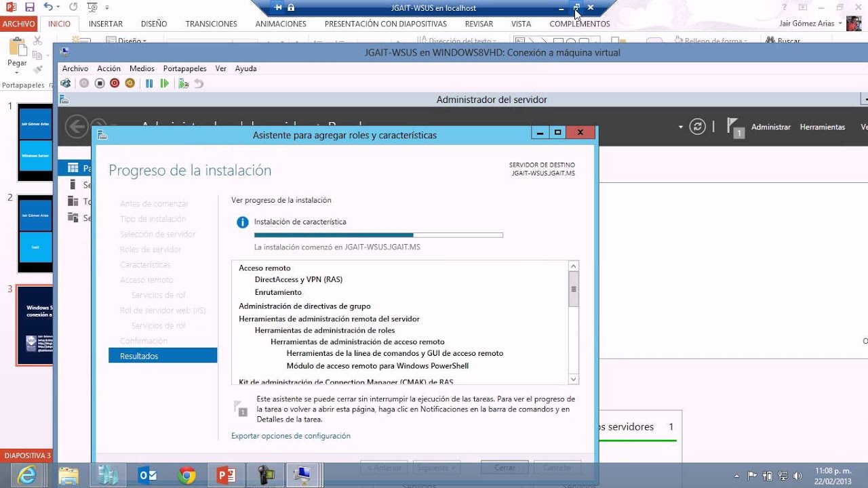Click Exportar opciones de configuración link
The image size is (868, 488).
pyautogui.click(x=291, y=436)
